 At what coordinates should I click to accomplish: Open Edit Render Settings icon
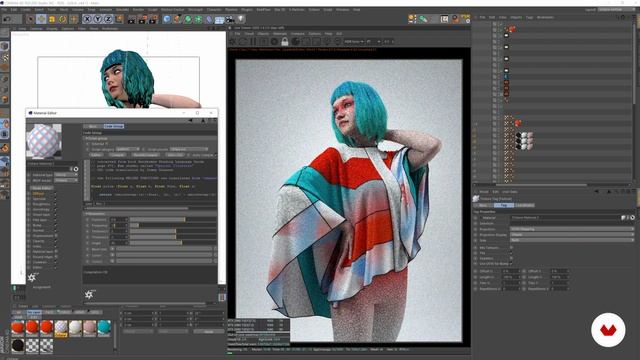click(x=153, y=19)
